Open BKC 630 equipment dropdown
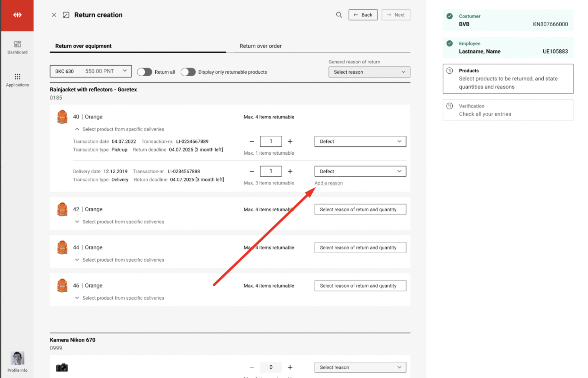The image size is (588, 378). (90, 71)
